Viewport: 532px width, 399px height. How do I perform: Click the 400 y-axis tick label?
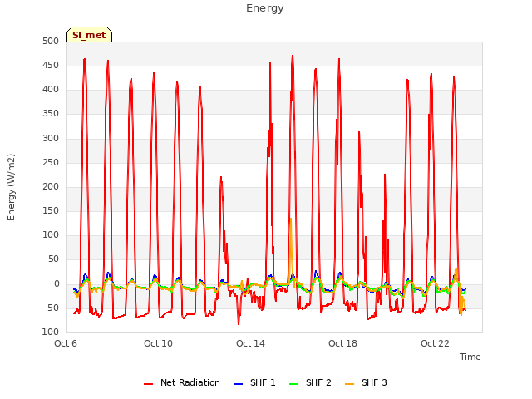(51, 90)
